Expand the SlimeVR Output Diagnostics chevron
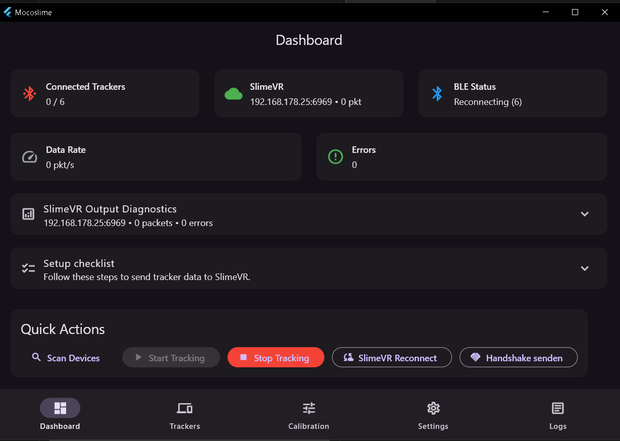Viewport: 620px width, 441px height. [584, 214]
